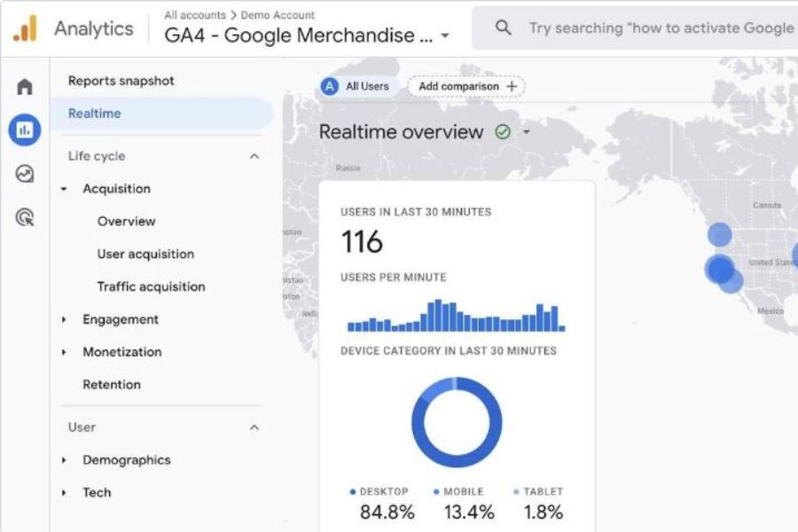Viewport: 798px width, 532px height.
Task: Expand the Demographics tree arrow
Action: [64, 460]
